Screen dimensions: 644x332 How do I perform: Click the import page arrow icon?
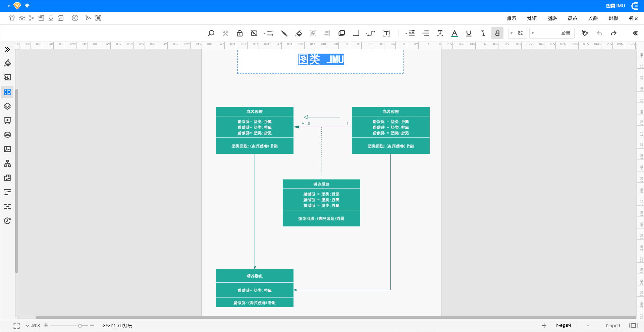point(41,18)
